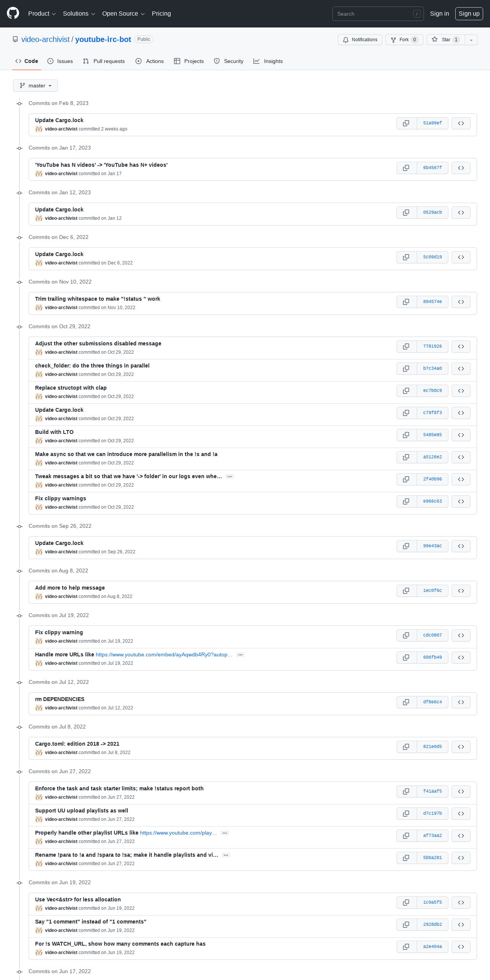
Task: Switch to the Issues tab
Action: pos(60,61)
